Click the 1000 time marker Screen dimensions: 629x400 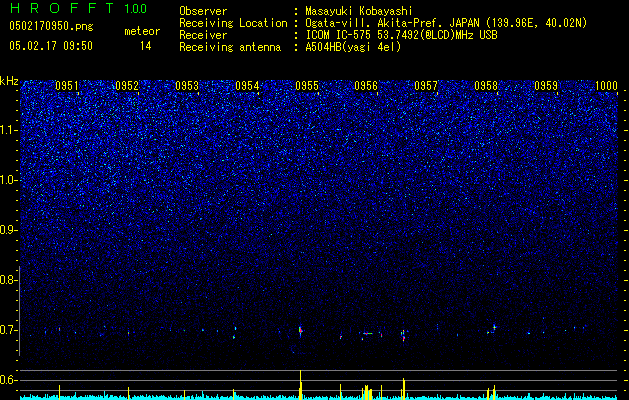[606, 86]
